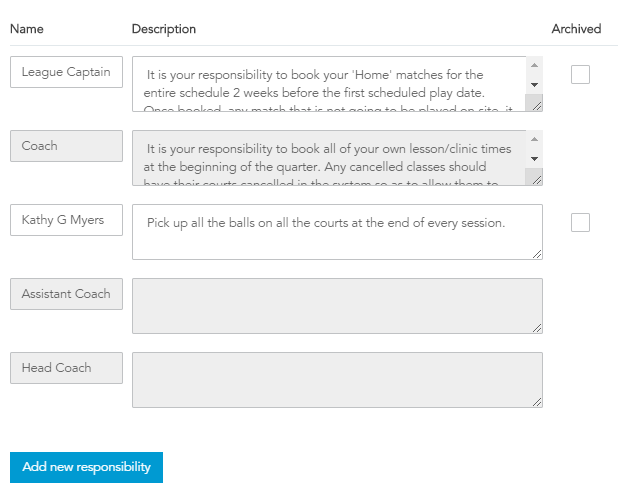Click resize handle of Assistant Coach description
This screenshot has height=495, width=618.
[537, 328]
